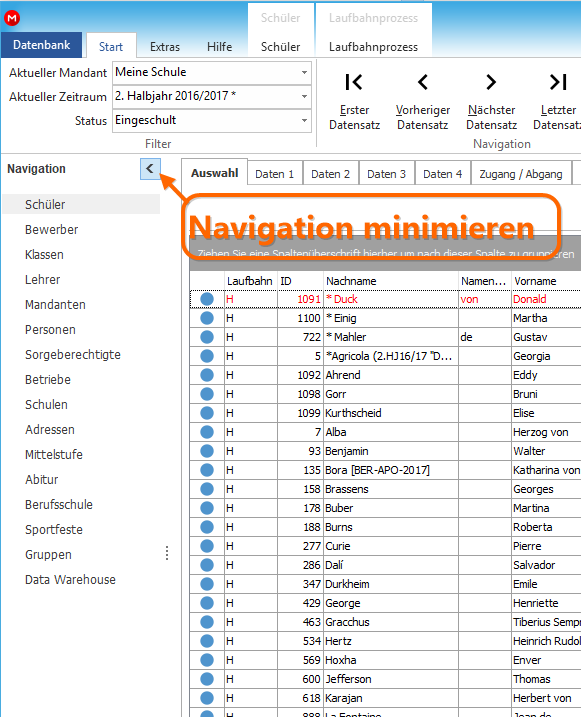
Task: Click the blue status dot for Gorr
Action: [207, 394]
